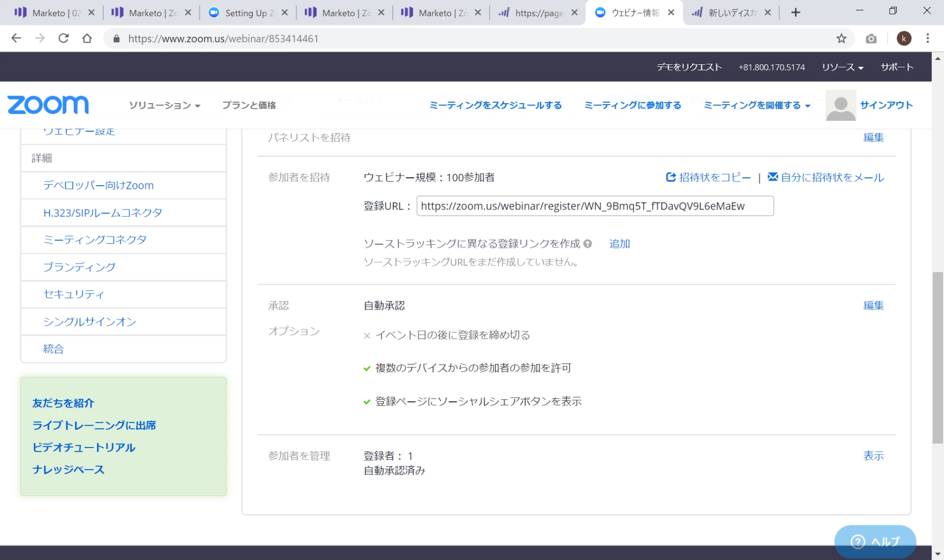Expand ミーティングを開催する dropdown

pyautogui.click(x=757, y=105)
